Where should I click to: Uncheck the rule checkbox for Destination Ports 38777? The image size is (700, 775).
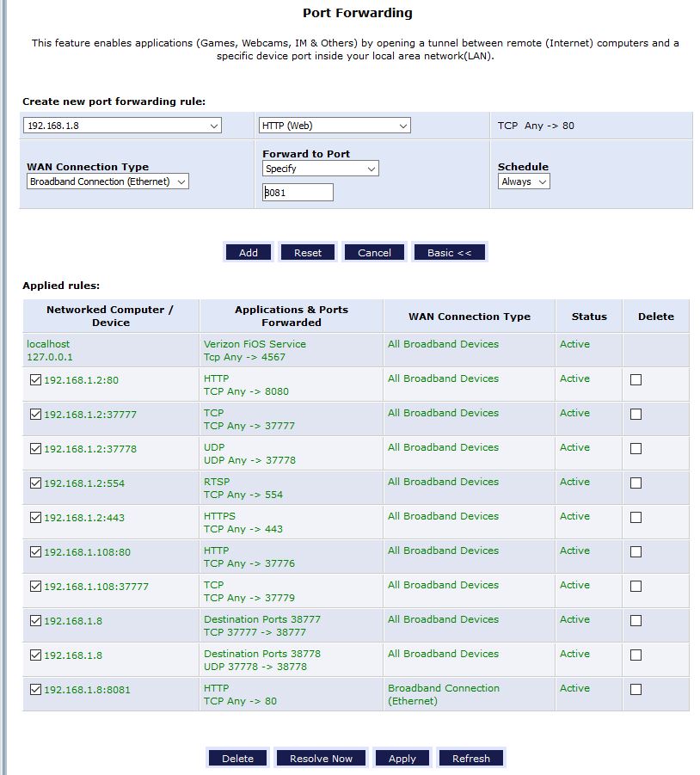tap(35, 620)
